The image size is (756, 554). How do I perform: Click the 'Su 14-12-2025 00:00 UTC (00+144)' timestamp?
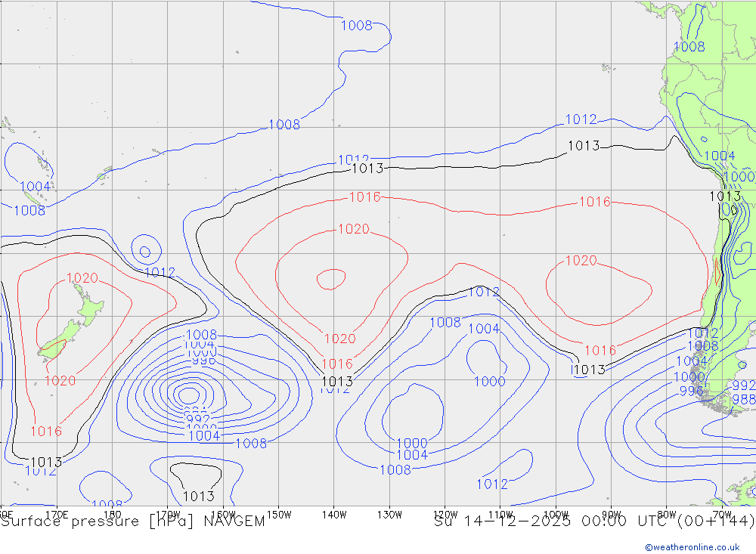594,522
